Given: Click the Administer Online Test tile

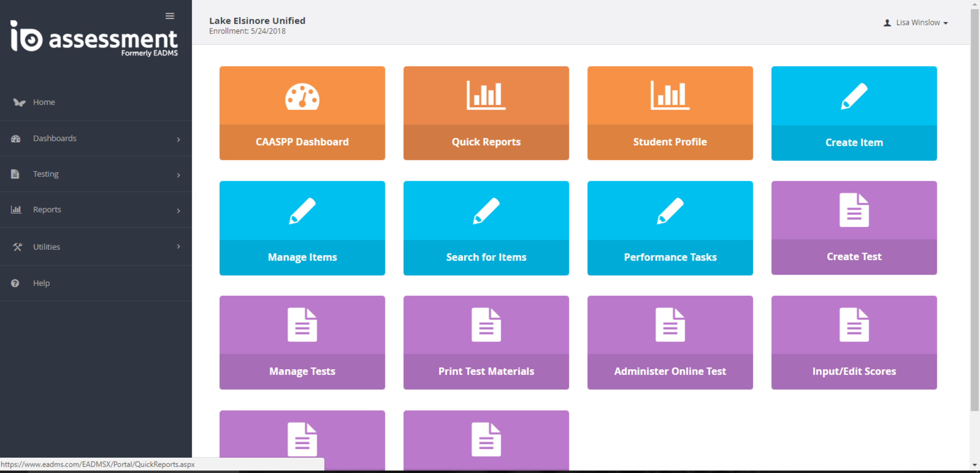Looking at the screenshot, I should [669, 343].
